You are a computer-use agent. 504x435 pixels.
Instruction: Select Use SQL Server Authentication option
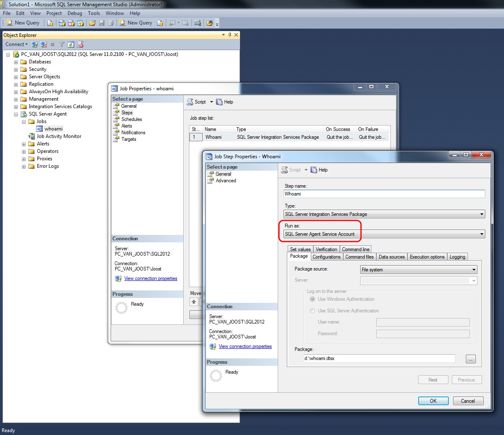pos(313,311)
